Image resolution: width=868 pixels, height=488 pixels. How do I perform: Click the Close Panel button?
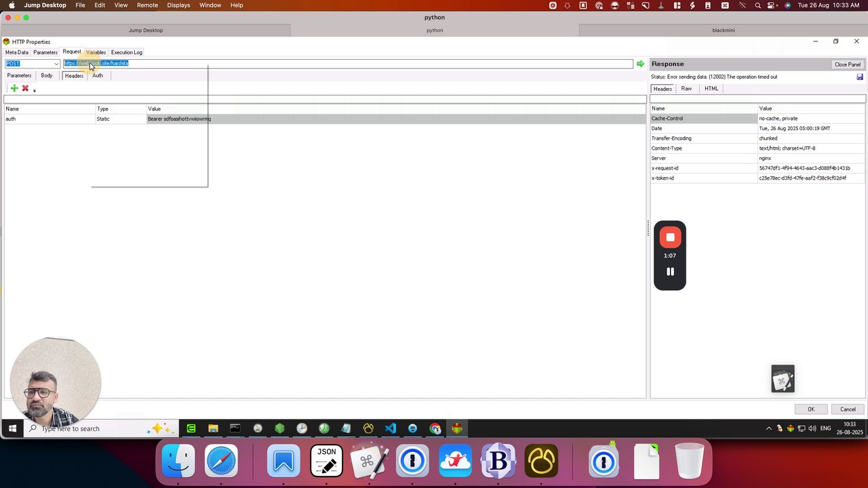[x=848, y=64]
